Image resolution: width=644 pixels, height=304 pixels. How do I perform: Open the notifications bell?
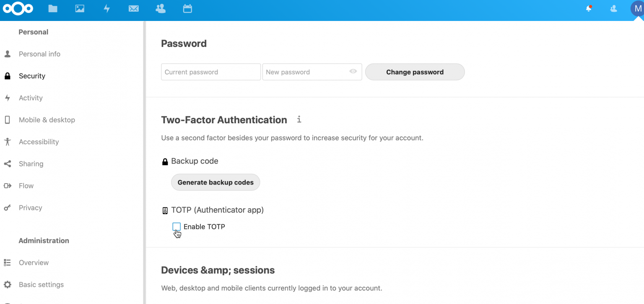[589, 8]
